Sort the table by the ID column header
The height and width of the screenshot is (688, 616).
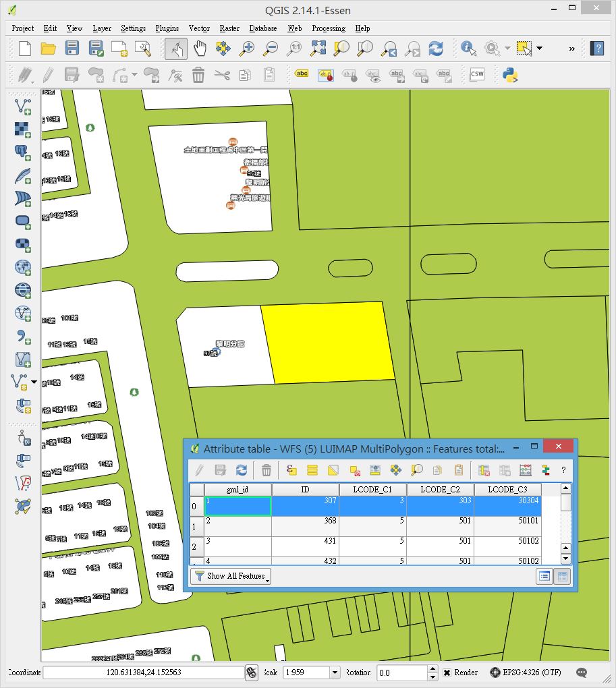tap(305, 489)
